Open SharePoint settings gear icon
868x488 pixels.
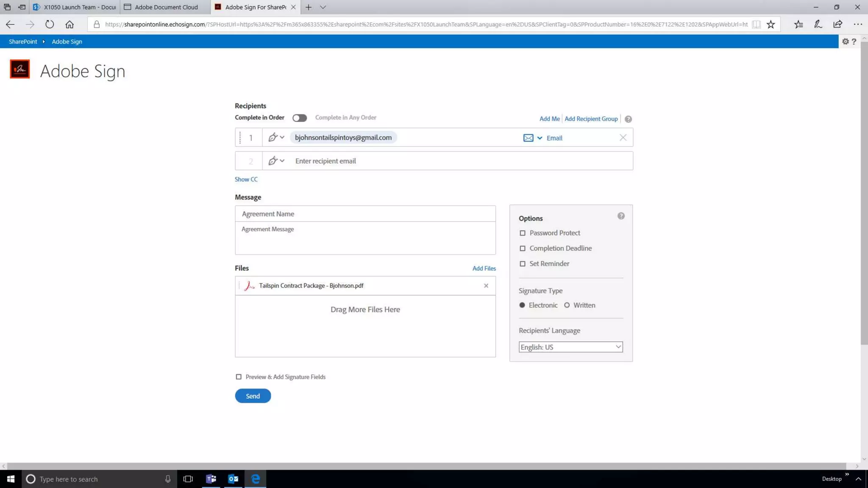point(845,42)
